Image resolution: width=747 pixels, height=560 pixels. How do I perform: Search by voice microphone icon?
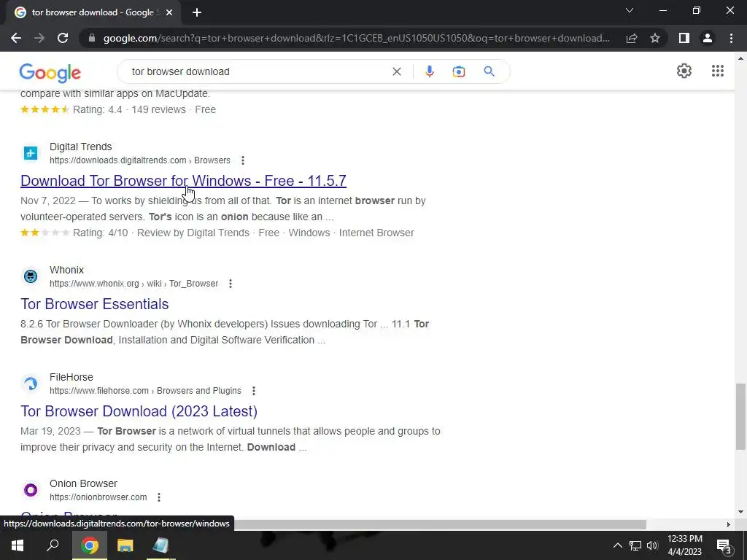click(x=429, y=71)
